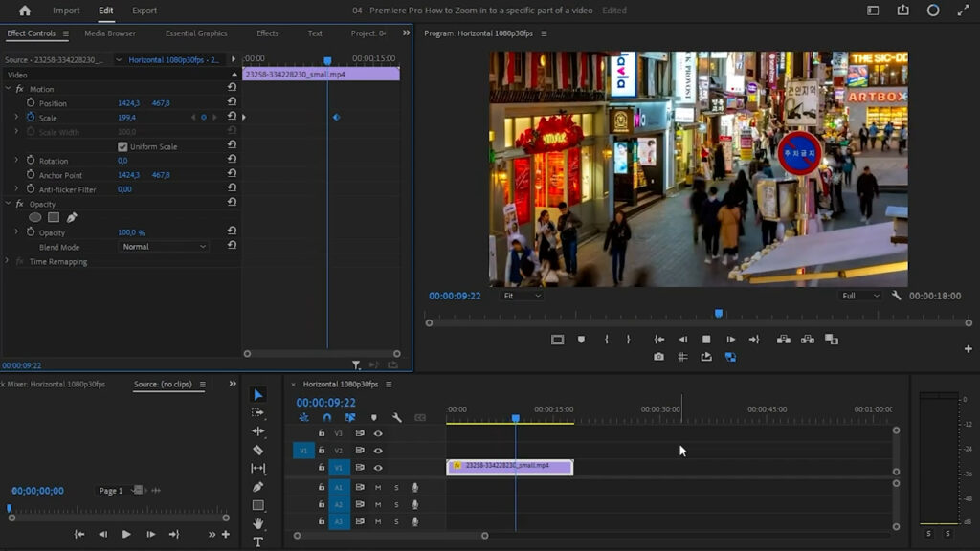The height and width of the screenshot is (551, 980).
Task: Click the Program Monitor playhead on scrub bar
Action: pos(719,313)
